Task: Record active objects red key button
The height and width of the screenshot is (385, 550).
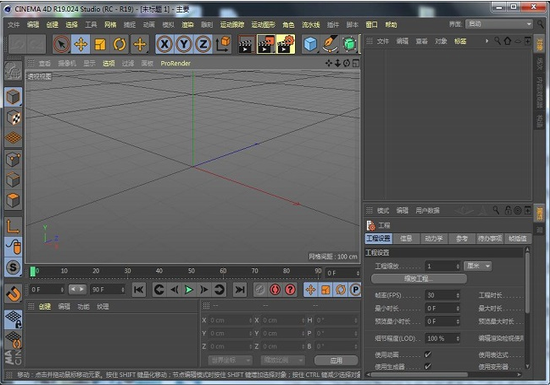Action: point(275,290)
